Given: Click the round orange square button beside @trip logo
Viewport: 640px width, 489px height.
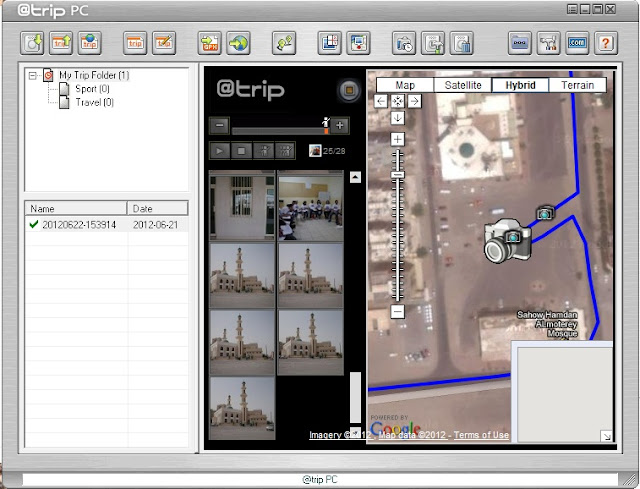Looking at the screenshot, I should (349, 90).
